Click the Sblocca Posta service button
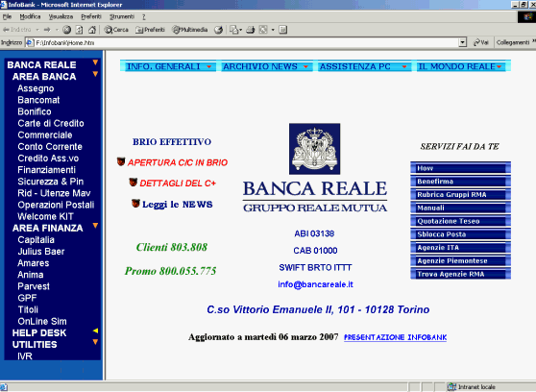 pos(460,234)
